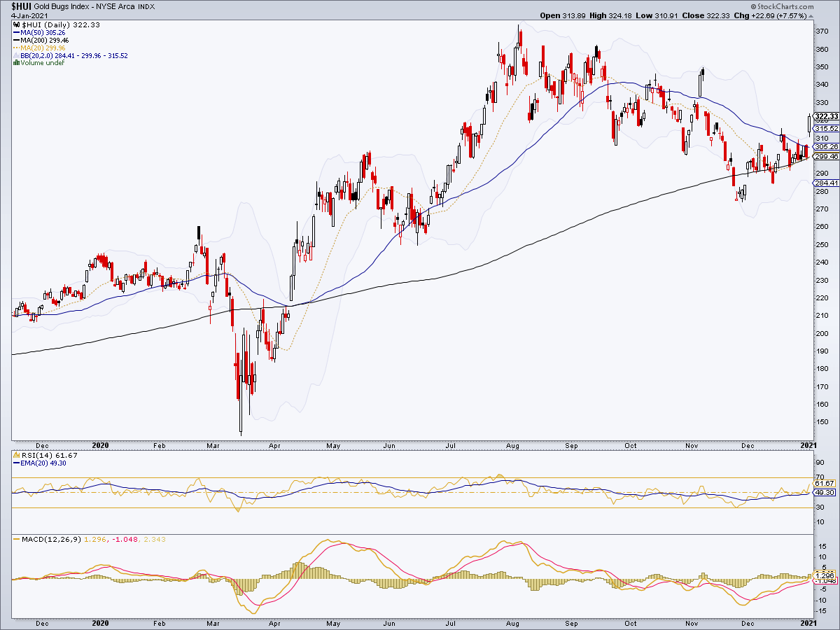
Task: Click the 61.67 RSI value flag on axis
Action: [x=825, y=484]
